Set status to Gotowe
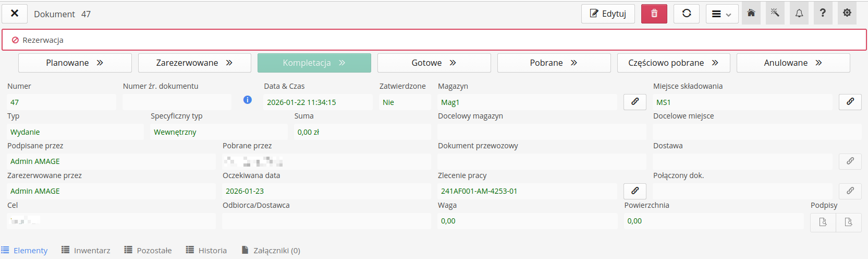The width and height of the screenshot is (868, 259). tap(434, 63)
